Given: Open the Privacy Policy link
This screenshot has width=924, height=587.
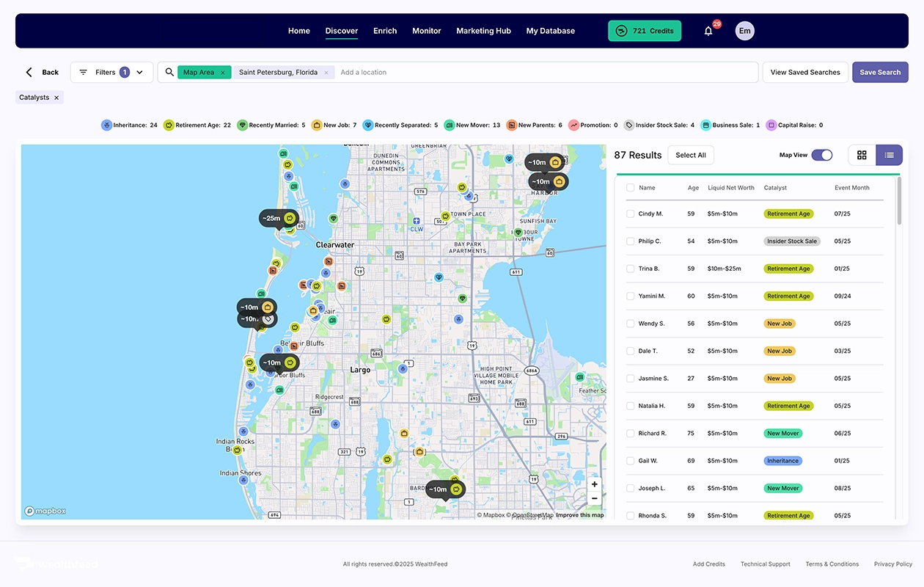Looking at the screenshot, I should click(x=893, y=564).
